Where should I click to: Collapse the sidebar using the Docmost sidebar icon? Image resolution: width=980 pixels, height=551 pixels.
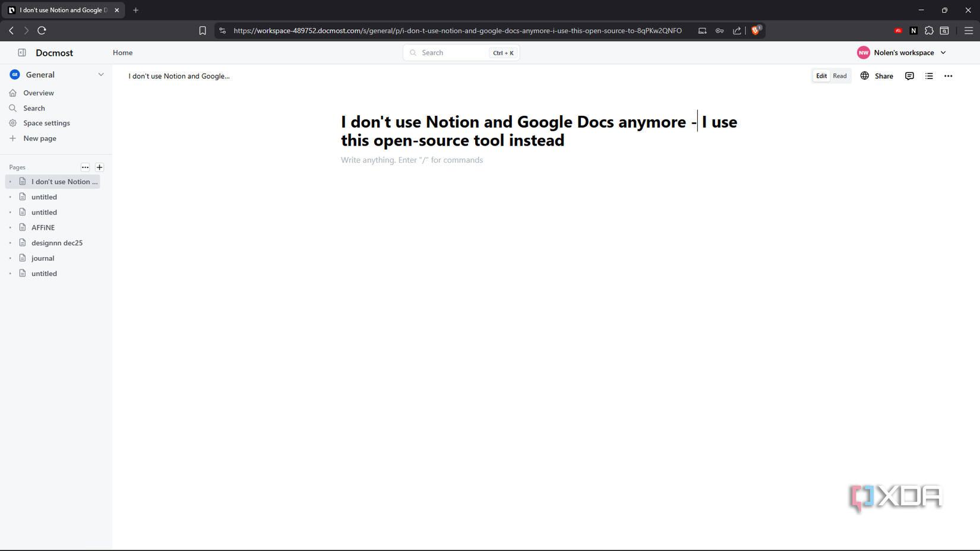pyautogui.click(x=21, y=52)
